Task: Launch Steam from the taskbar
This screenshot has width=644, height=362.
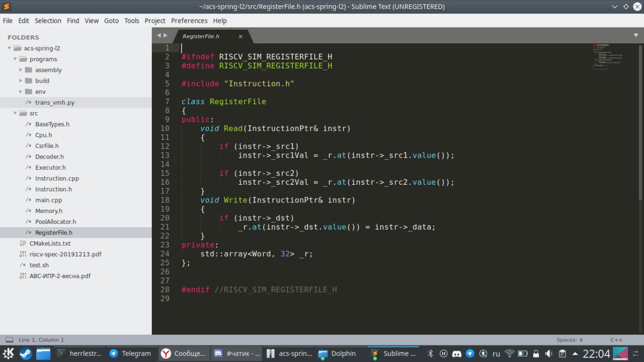Action: tap(26, 353)
